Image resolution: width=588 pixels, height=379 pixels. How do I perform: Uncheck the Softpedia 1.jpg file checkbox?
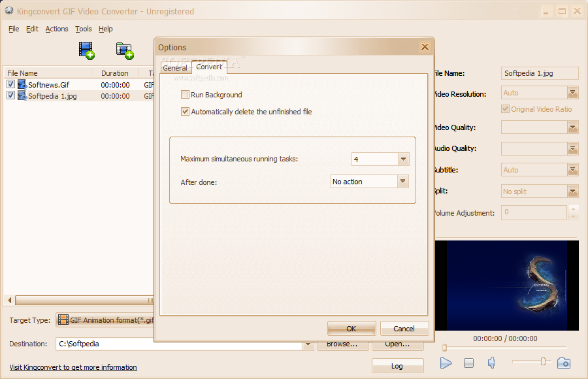point(11,95)
